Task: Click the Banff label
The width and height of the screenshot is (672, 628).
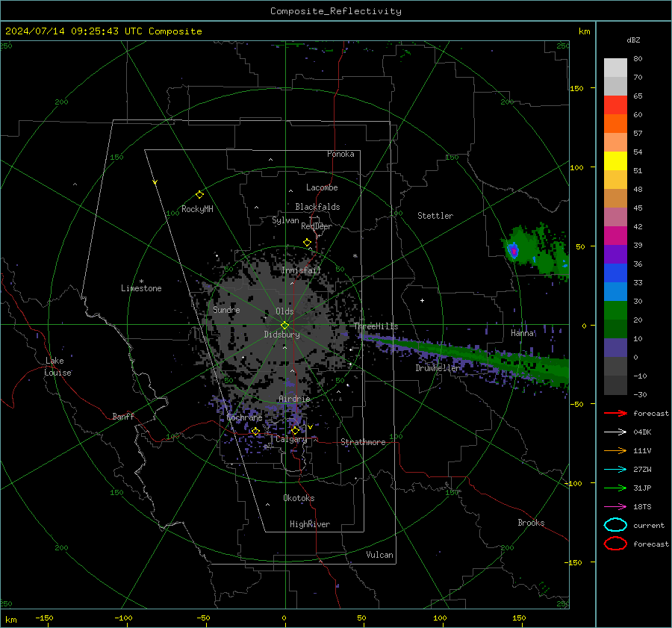Action: click(123, 416)
